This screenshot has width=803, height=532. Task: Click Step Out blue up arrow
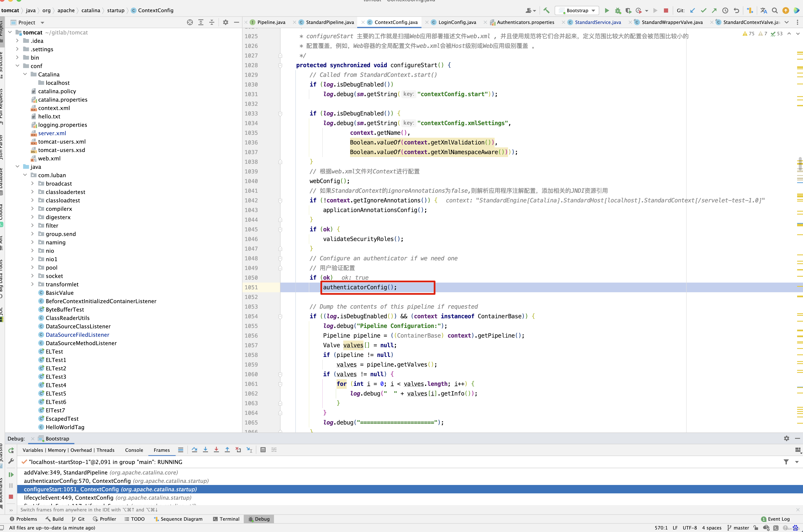[x=227, y=449]
